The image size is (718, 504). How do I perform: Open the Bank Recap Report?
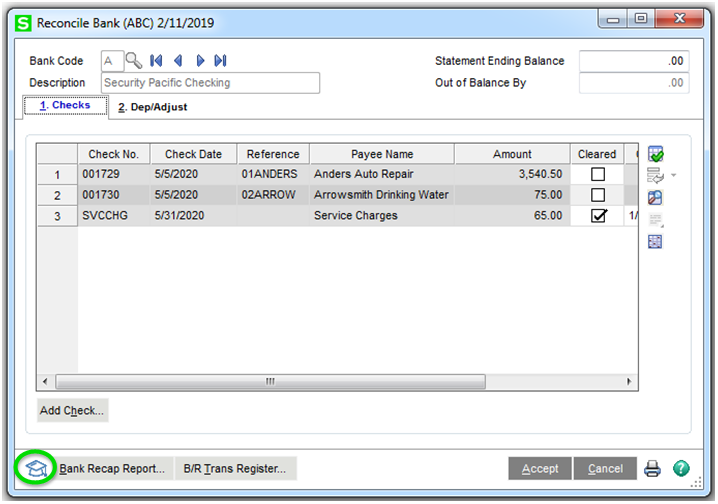(112, 469)
